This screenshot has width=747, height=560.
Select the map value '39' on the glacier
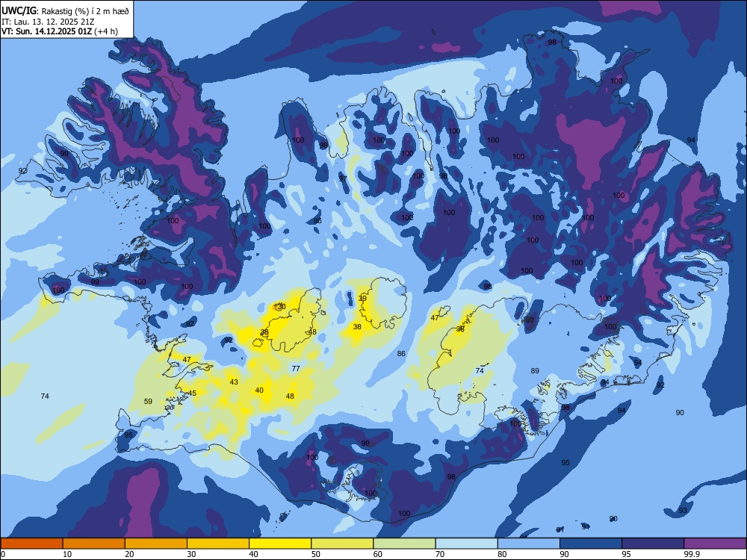pos(362,299)
